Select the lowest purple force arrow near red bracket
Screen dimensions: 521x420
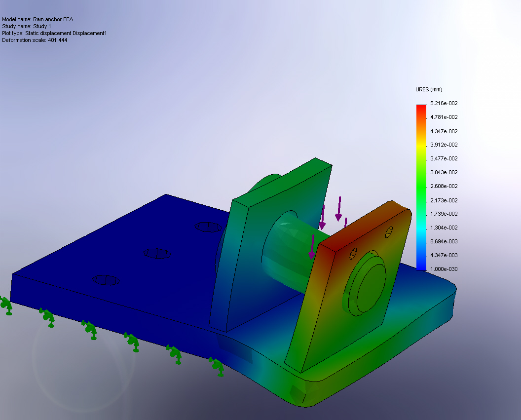tap(312, 247)
